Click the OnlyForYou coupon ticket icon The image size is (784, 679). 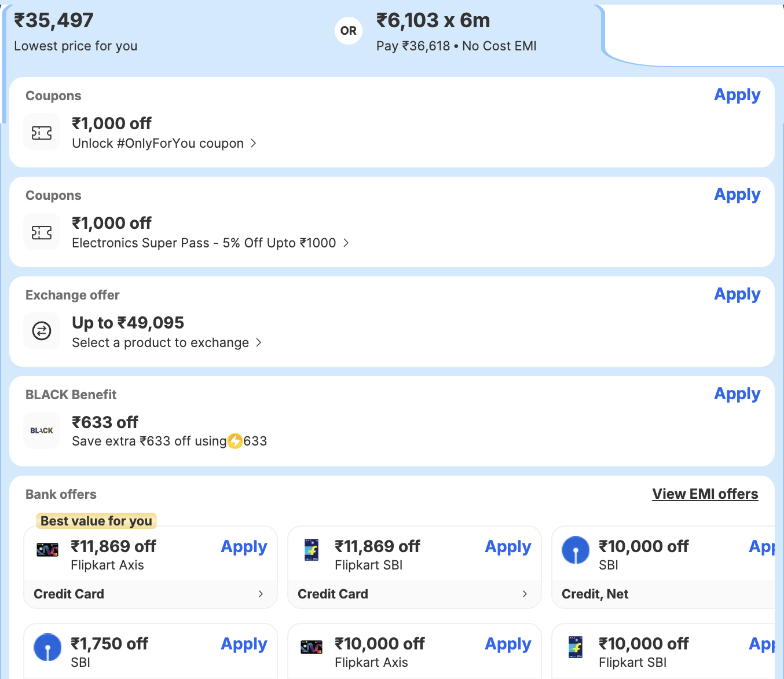42,133
